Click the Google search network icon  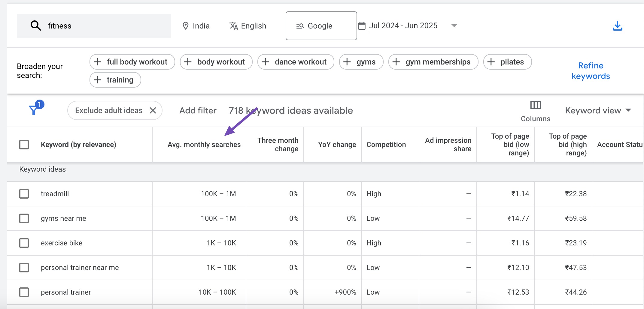click(x=300, y=26)
